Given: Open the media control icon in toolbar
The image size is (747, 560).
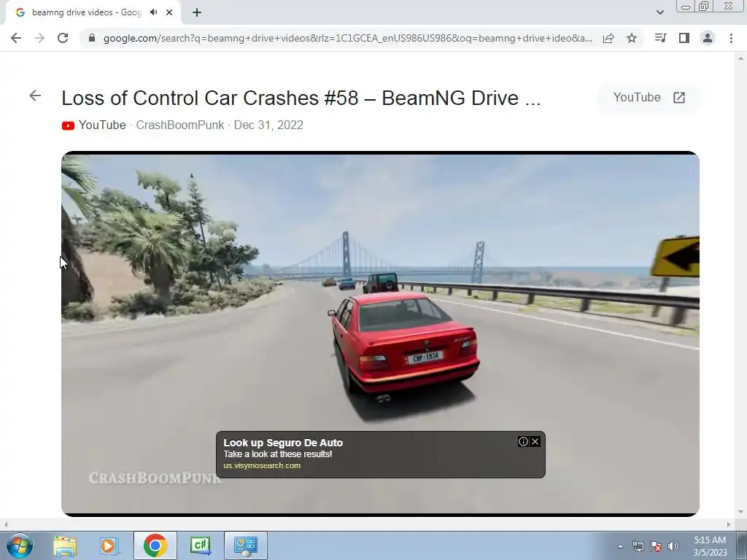Looking at the screenshot, I should coord(660,38).
